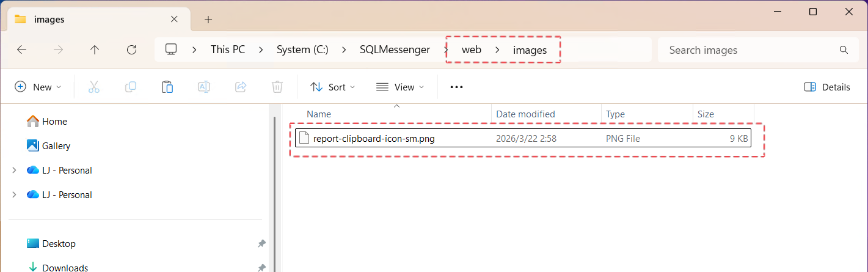
Task: Open the New item dropdown
Action: [x=38, y=87]
